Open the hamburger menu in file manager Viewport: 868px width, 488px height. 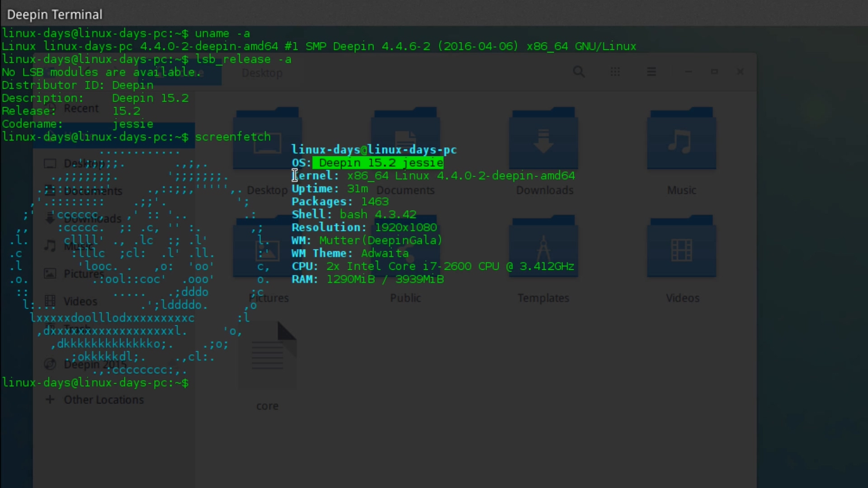pos(651,72)
